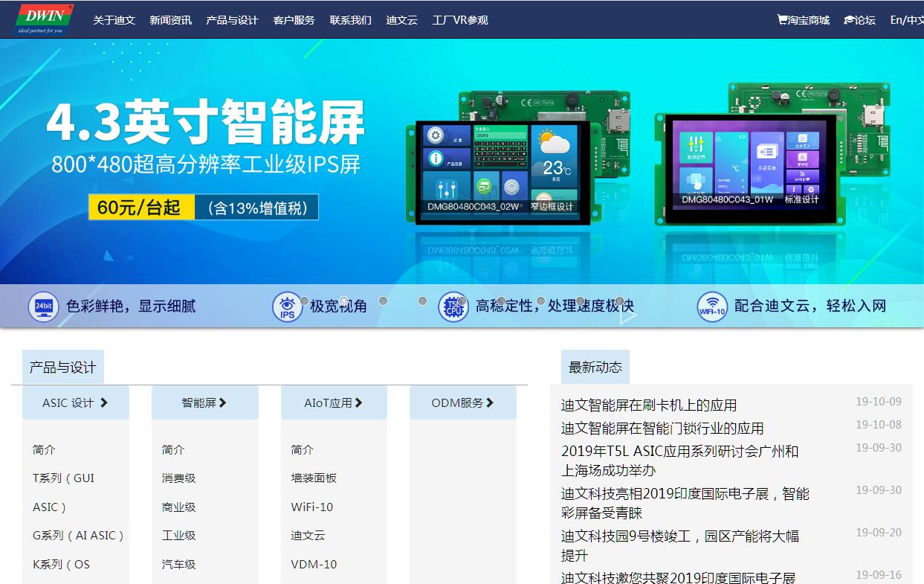Open news article 迪文智能屏在刷卡机上的应用

pos(648,405)
